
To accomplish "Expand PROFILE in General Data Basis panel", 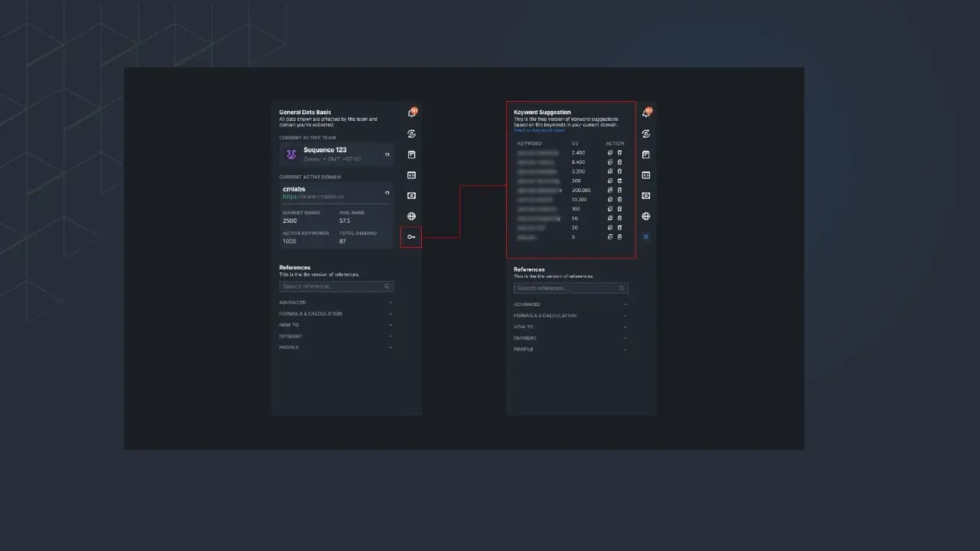I will pyautogui.click(x=336, y=347).
